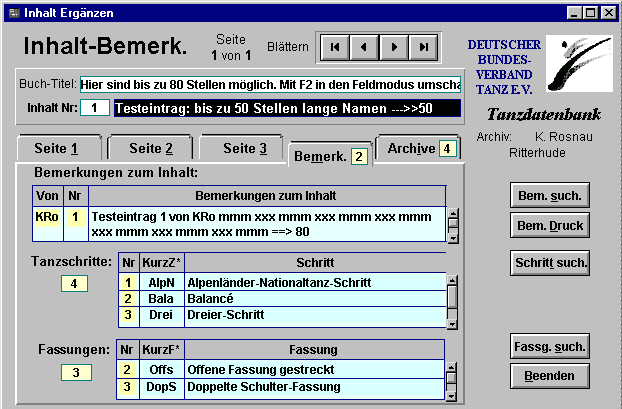This screenshot has width=622, height=409.
Task: Click the count box 2 on Bemerk. tab
Action: [x=359, y=156]
